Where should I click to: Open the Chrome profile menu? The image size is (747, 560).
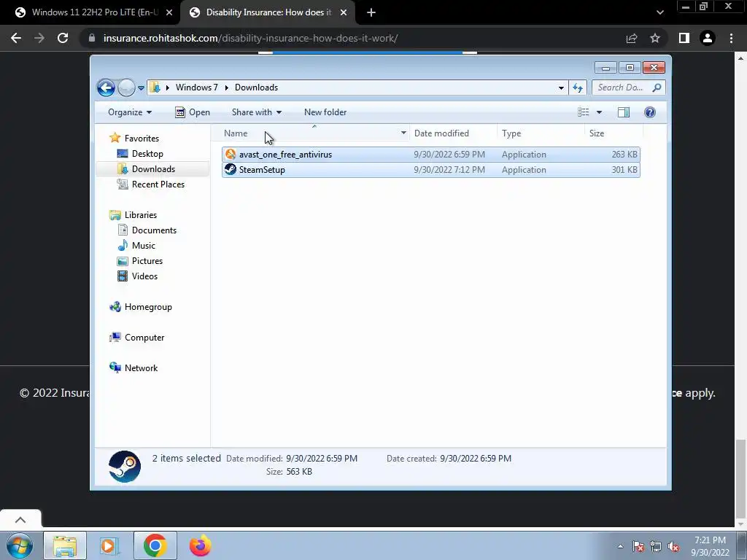(x=708, y=38)
